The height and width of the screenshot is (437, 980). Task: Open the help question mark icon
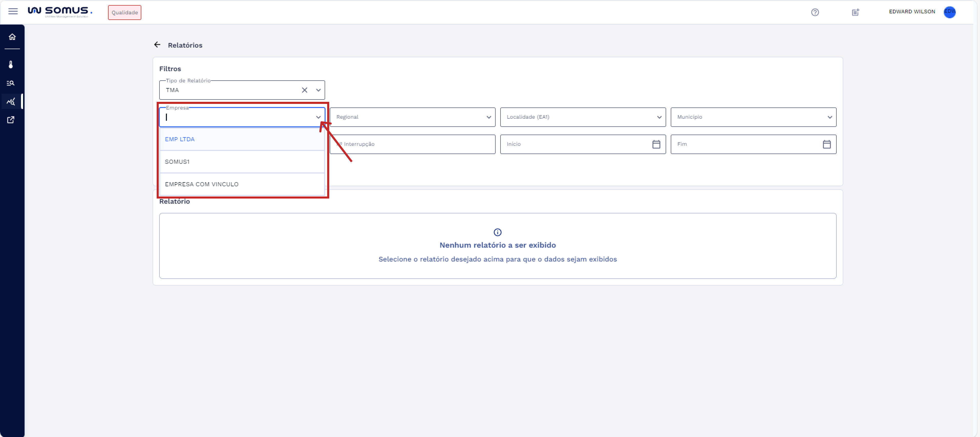(x=815, y=12)
